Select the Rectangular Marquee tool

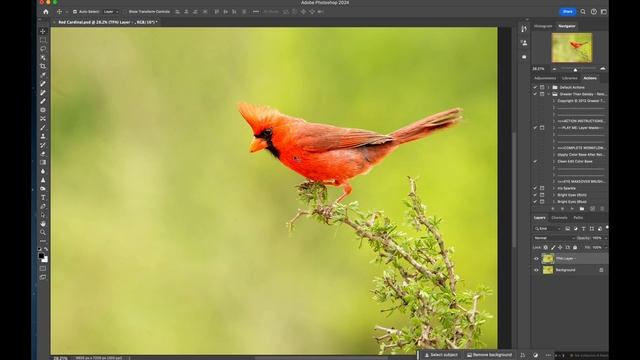pyautogui.click(x=43, y=40)
